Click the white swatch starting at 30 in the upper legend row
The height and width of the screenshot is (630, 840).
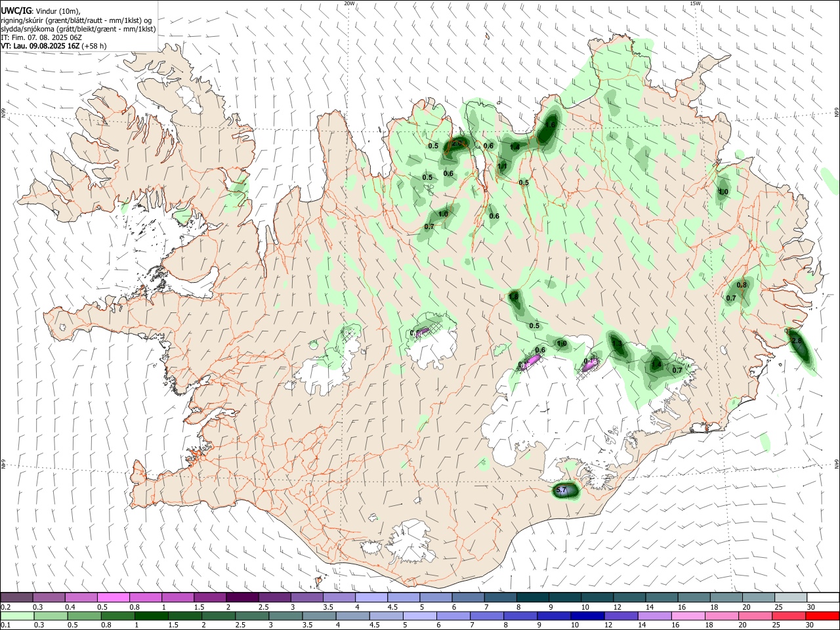823,597
